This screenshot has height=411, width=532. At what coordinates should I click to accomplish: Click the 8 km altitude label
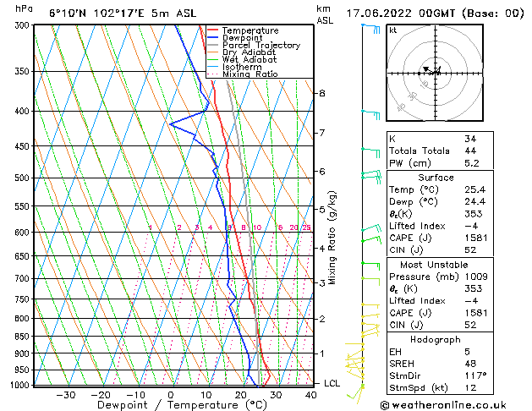[322, 93]
